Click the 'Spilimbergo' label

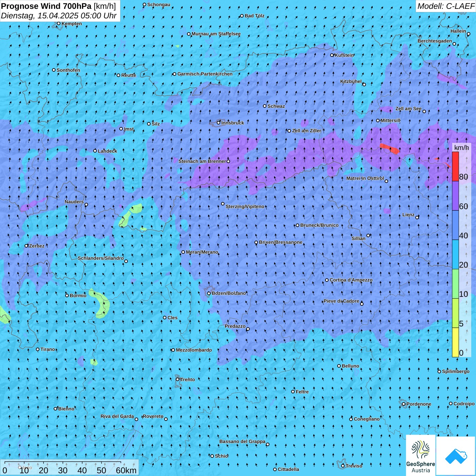click(x=456, y=371)
